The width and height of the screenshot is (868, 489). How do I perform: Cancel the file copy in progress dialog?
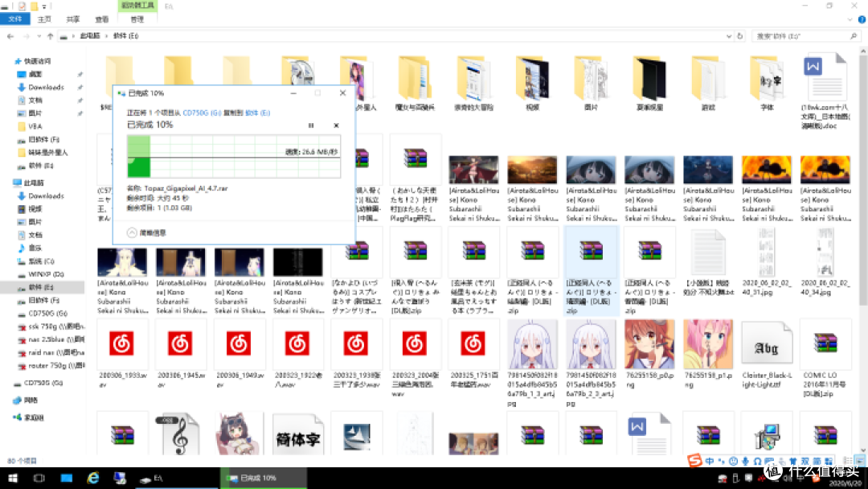[x=336, y=125]
